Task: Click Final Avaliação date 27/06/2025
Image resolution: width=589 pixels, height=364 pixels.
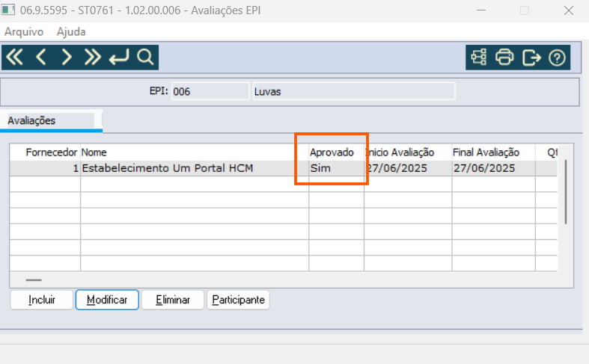Action: [x=494, y=168]
